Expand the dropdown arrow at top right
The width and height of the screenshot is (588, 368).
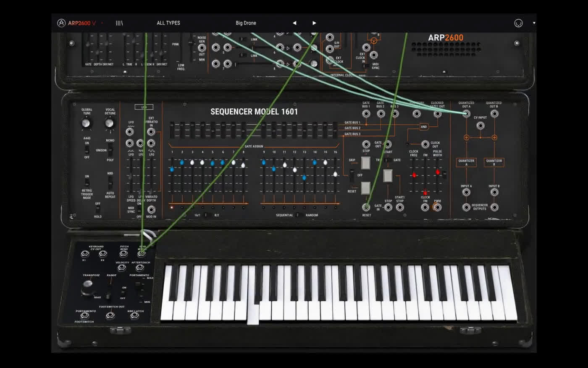click(534, 23)
